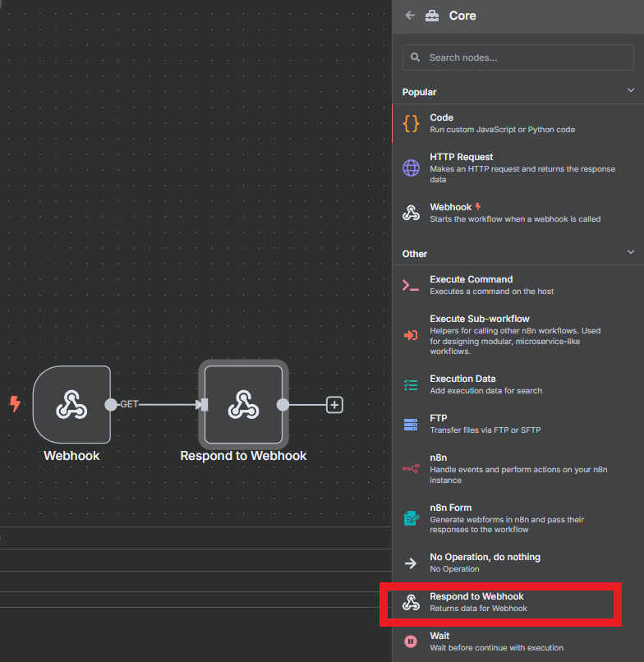Click the Webhook label under canvas node
The height and width of the screenshot is (662, 644).
tap(71, 456)
